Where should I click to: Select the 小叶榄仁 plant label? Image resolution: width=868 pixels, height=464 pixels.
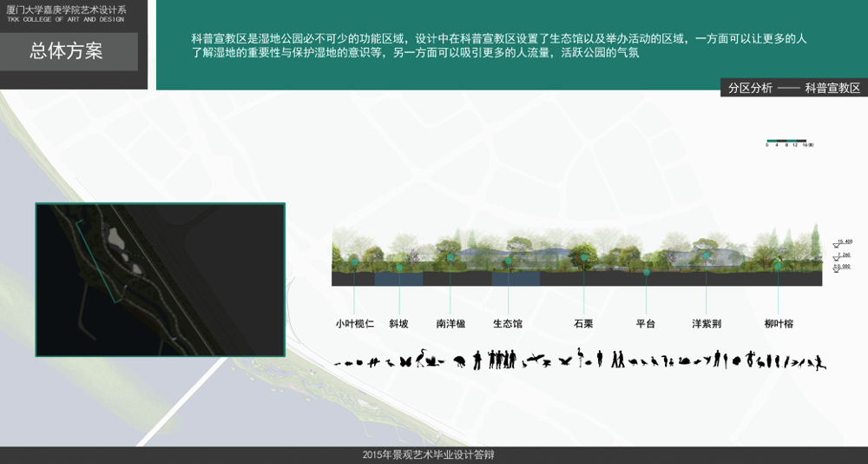[355, 324]
